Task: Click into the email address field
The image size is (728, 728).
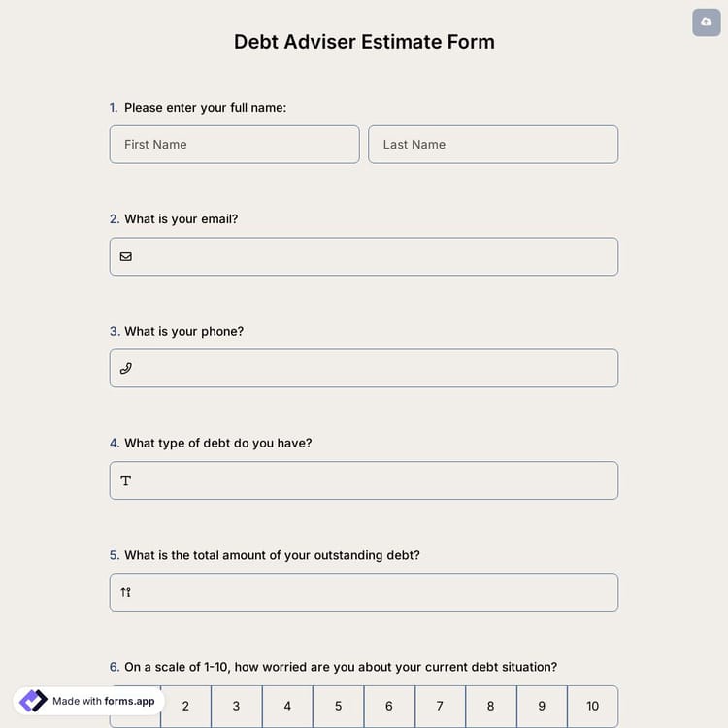Action: click(374, 257)
